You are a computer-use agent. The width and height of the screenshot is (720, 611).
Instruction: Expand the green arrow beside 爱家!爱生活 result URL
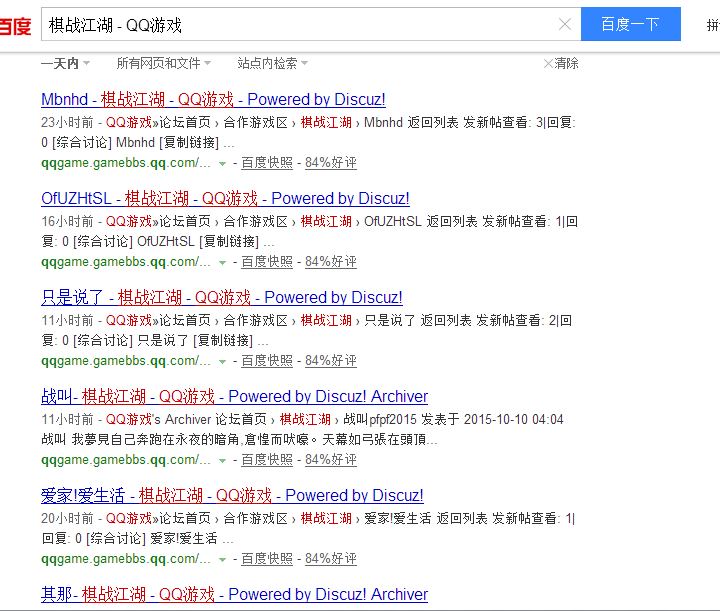[x=222, y=560]
